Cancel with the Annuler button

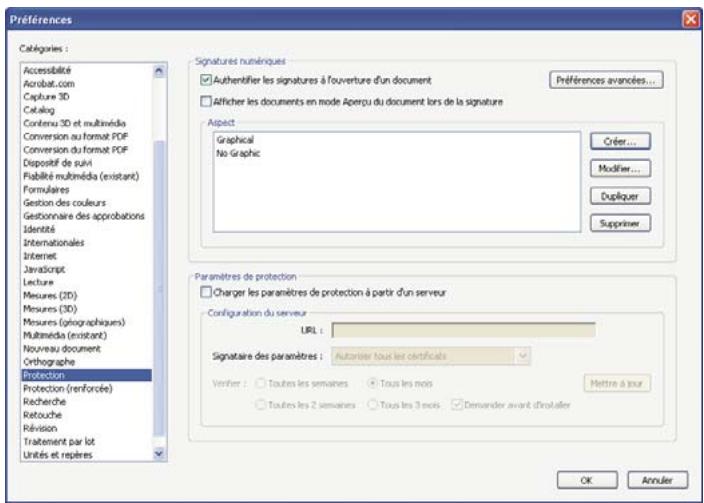(657, 480)
